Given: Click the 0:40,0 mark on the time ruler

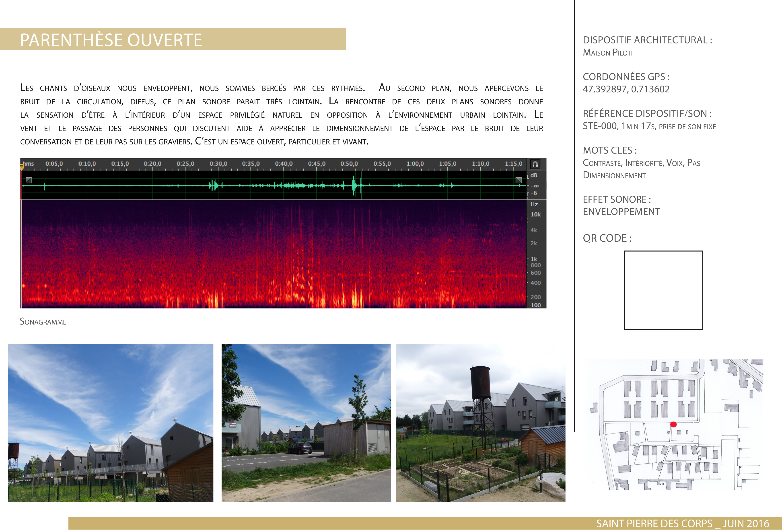Looking at the screenshot, I should (x=284, y=164).
